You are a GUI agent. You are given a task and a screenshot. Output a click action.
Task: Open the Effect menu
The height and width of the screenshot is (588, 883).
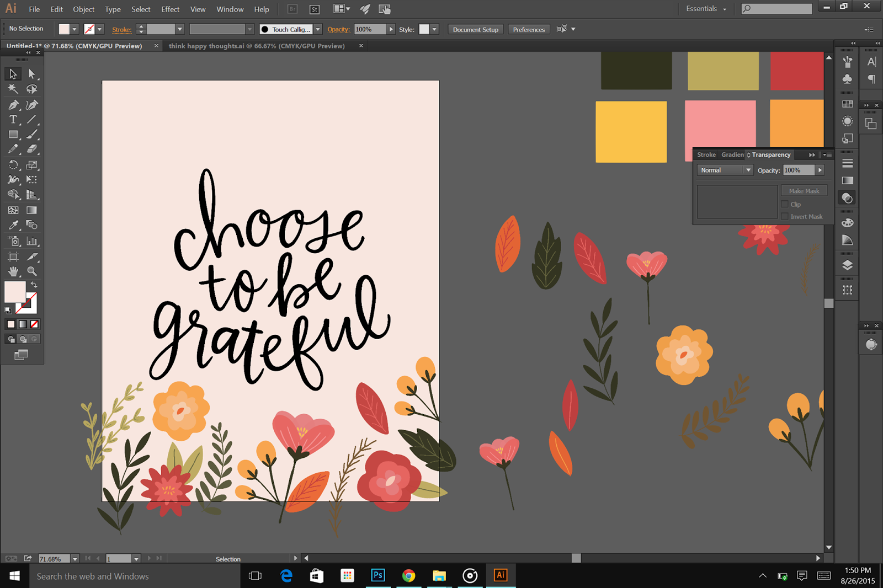170,9
